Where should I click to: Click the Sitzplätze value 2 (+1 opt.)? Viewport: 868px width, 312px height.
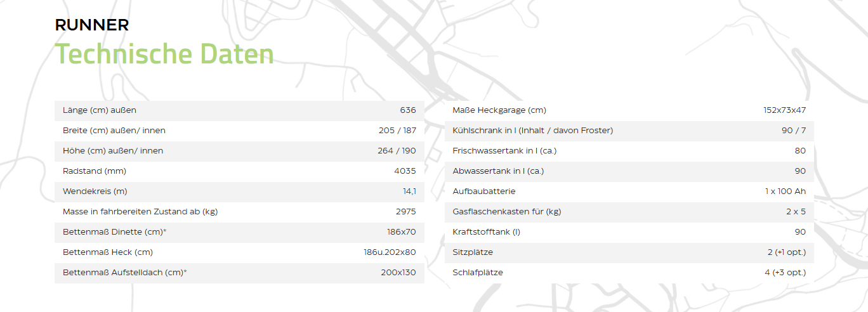(787, 252)
